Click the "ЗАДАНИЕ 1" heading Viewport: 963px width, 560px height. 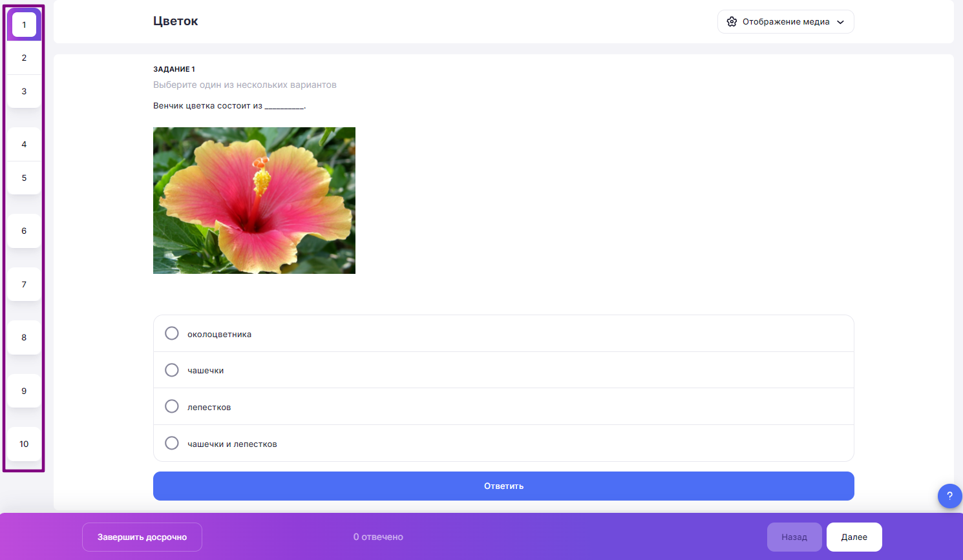(x=174, y=69)
